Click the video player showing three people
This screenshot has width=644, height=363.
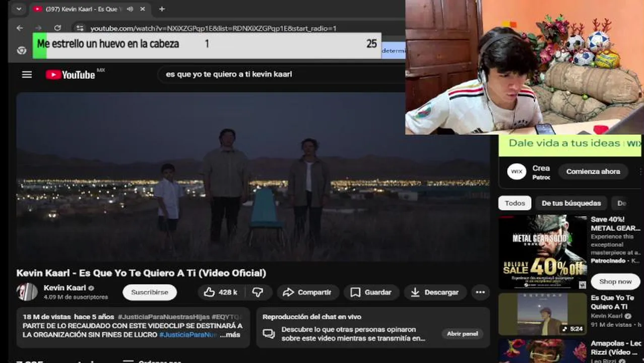pyautogui.click(x=252, y=176)
